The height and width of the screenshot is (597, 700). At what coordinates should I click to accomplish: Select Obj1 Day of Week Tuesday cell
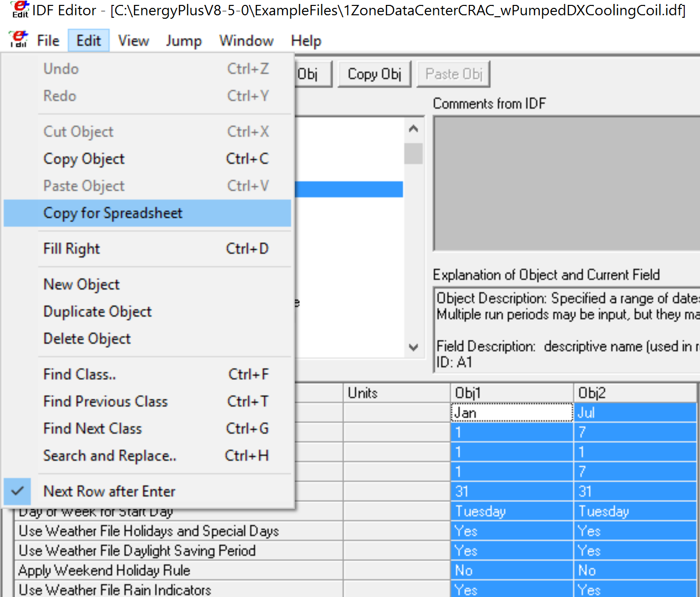click(x=512, y=511)
